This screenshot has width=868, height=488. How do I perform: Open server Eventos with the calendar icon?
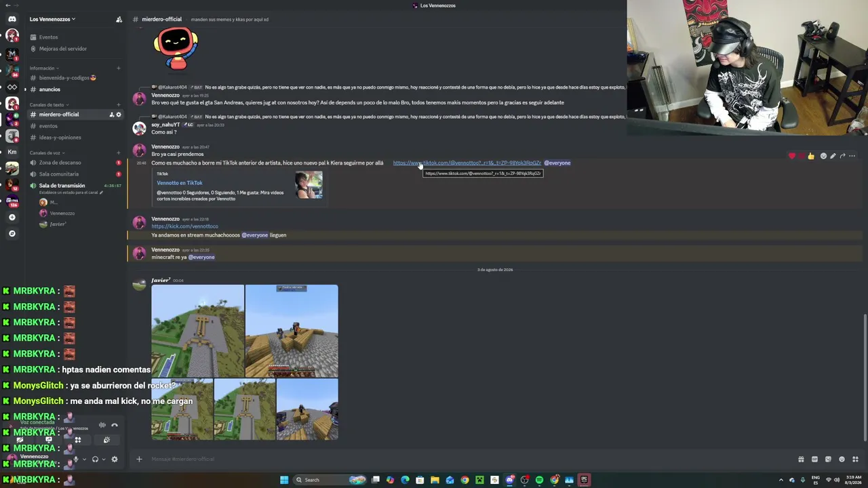[x=44, y=37]
